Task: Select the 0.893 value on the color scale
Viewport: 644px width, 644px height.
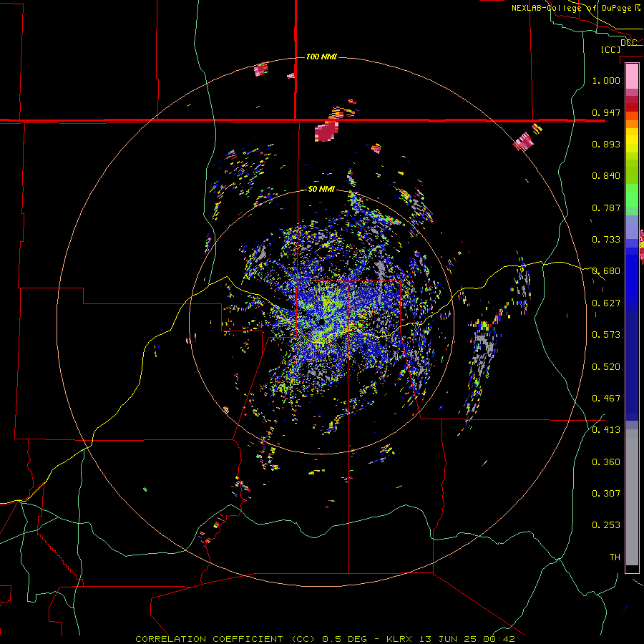Action: pyautogui.click(x=606, y=144)
